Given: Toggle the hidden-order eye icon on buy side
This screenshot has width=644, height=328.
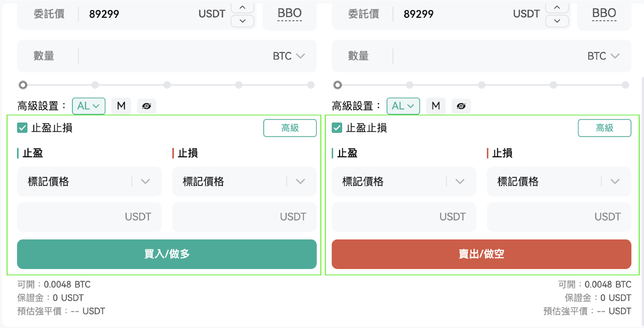Looking at the screenshot, I should click(147, 106).
